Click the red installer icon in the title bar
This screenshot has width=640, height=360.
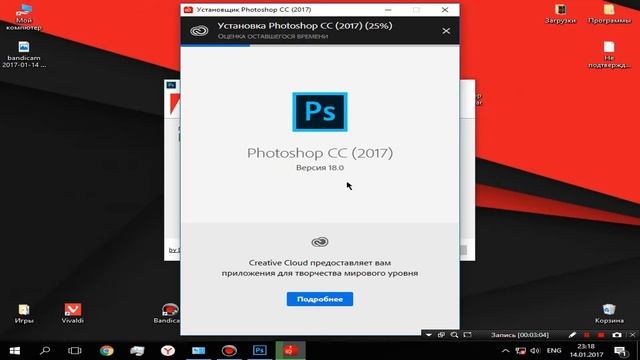[188, 10]
